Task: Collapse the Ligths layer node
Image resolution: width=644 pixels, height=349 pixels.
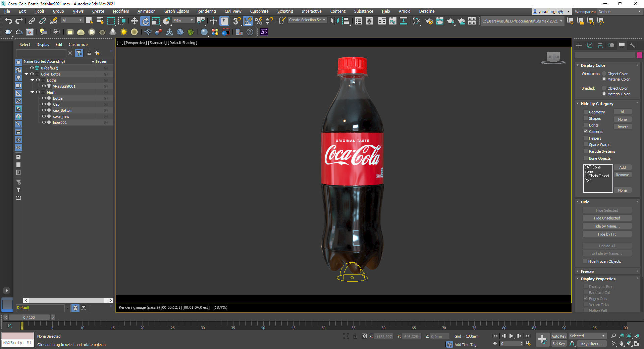Action: pyautogui.click(x=32, y=80)
